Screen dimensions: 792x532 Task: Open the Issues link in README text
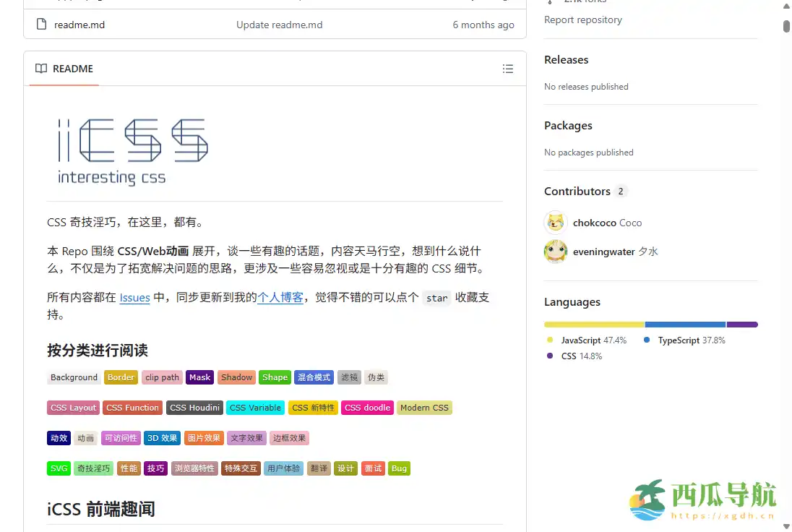[134, 297]
